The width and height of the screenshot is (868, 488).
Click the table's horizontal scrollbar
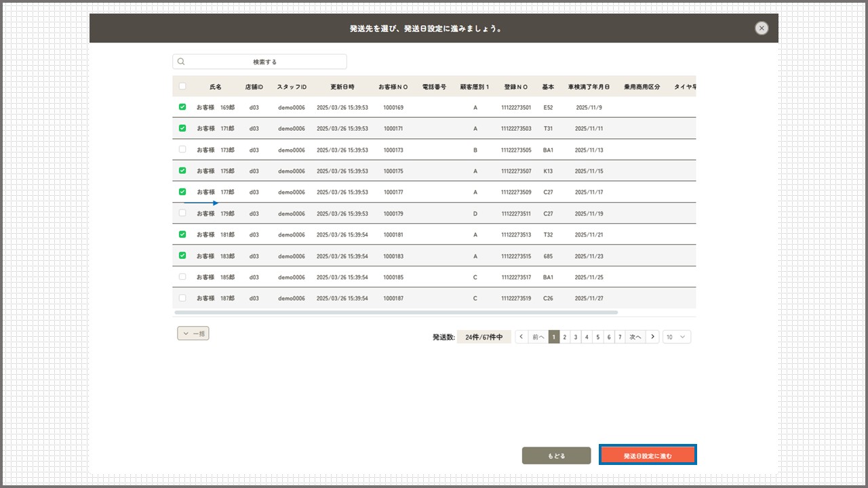point(396,312)
